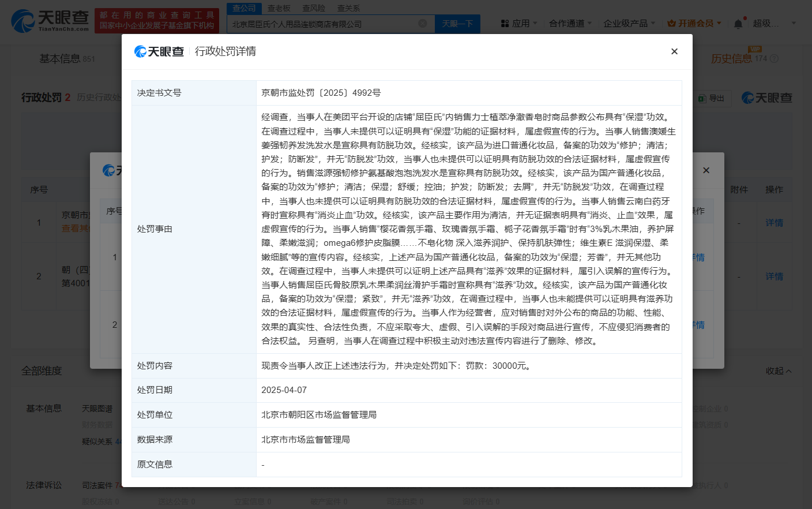Click the 天眼一下 search button
This screenshot has width=812, height=509.
457,24
